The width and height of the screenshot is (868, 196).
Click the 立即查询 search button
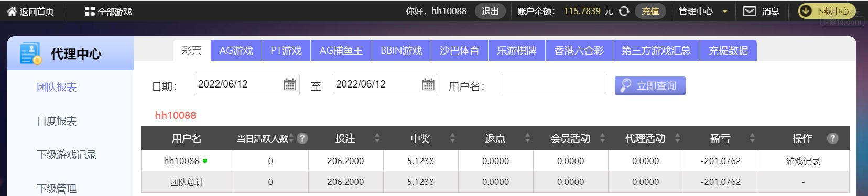click(650, 85)
